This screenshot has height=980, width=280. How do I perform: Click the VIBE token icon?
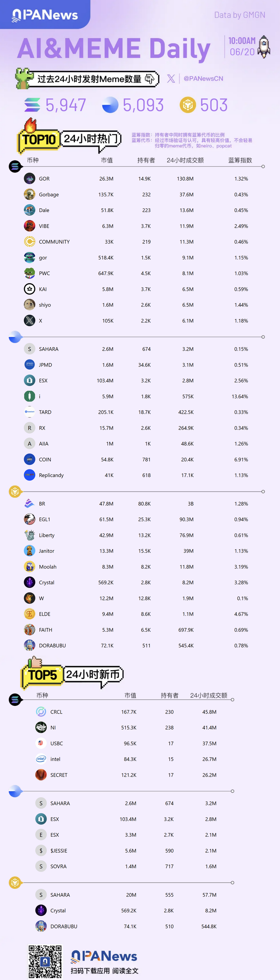(x=30, y=226)
